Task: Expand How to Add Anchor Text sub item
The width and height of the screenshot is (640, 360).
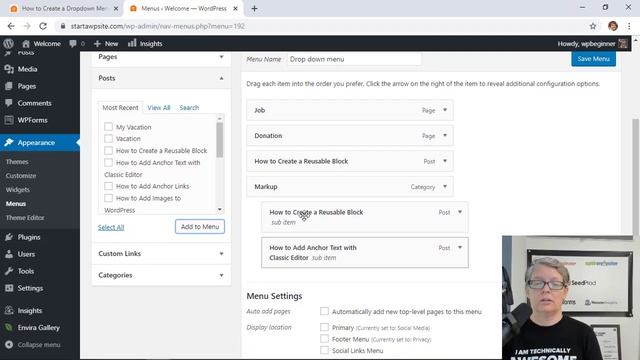Action: click(x=460, y=248)
